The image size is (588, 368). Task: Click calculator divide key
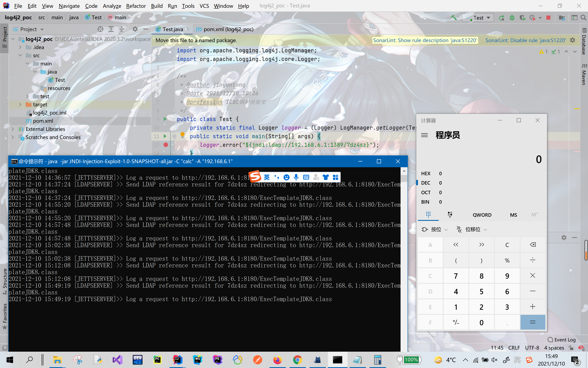pyautogui.click(x=533, y=260)
